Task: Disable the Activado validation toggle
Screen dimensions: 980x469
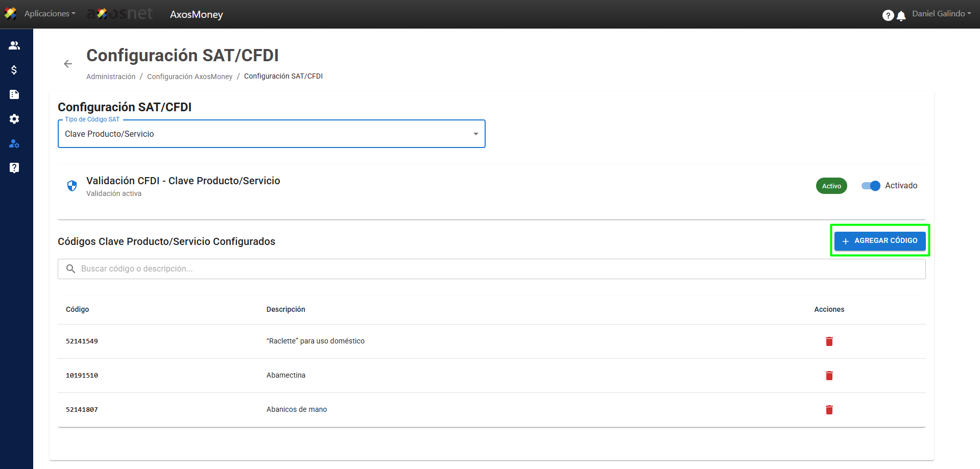Action: pyautogui.click(x=871, y=186)
